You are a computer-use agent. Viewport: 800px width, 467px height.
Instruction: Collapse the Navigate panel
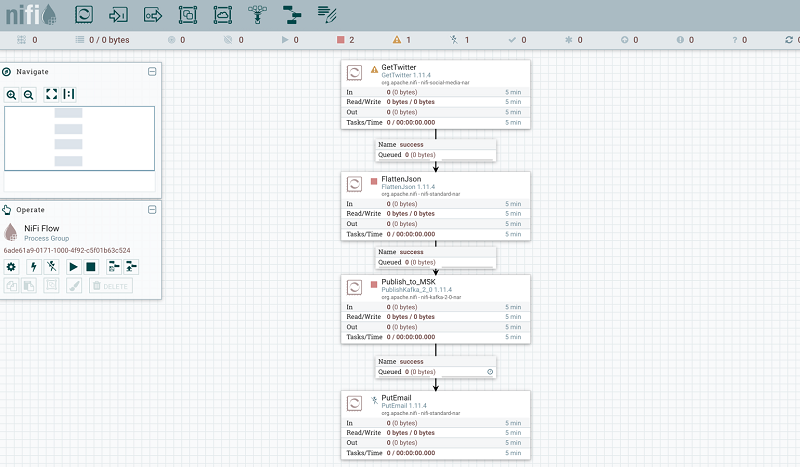tap(152, 72)
